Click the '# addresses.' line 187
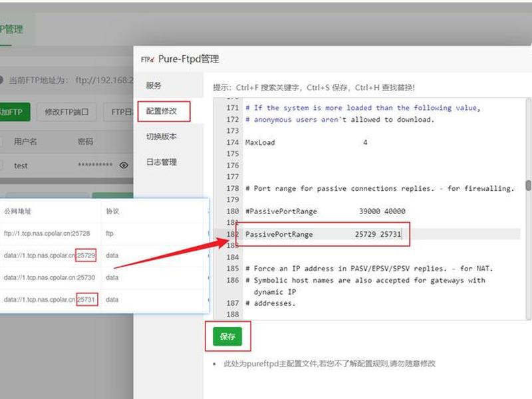Screen dimensions: 532x399 [x=271, y=303]
